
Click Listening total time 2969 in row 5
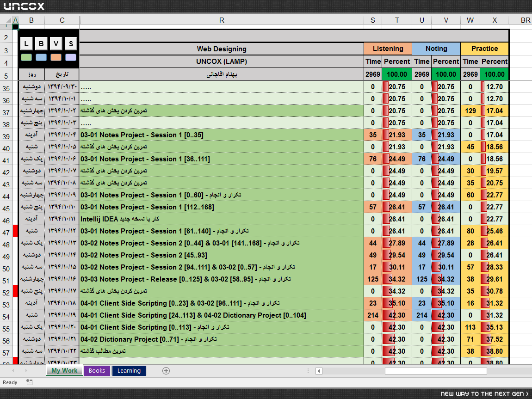pyautogui.click(x=373, y=74)
